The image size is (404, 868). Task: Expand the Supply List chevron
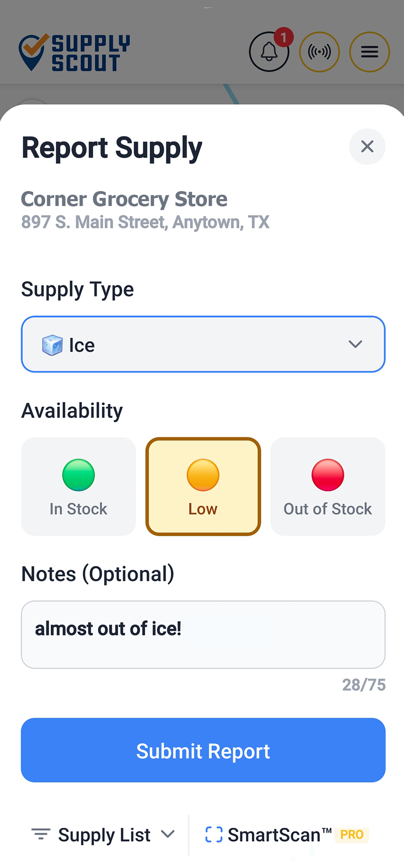pos(168,834)
